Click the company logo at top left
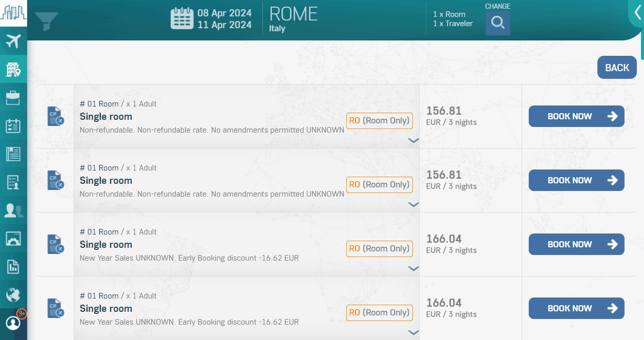 pos(13,12)
